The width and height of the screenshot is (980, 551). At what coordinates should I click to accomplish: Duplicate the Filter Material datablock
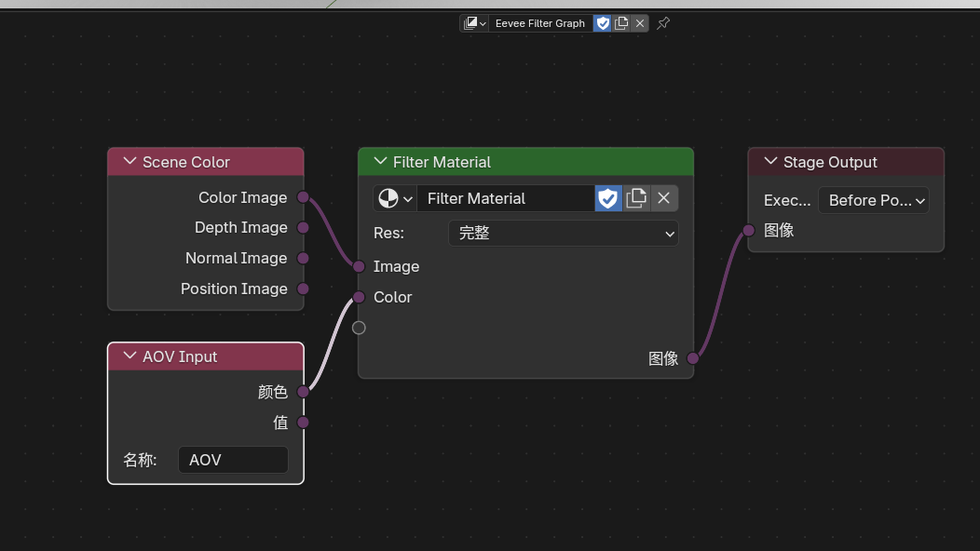[x=636, y=198]
